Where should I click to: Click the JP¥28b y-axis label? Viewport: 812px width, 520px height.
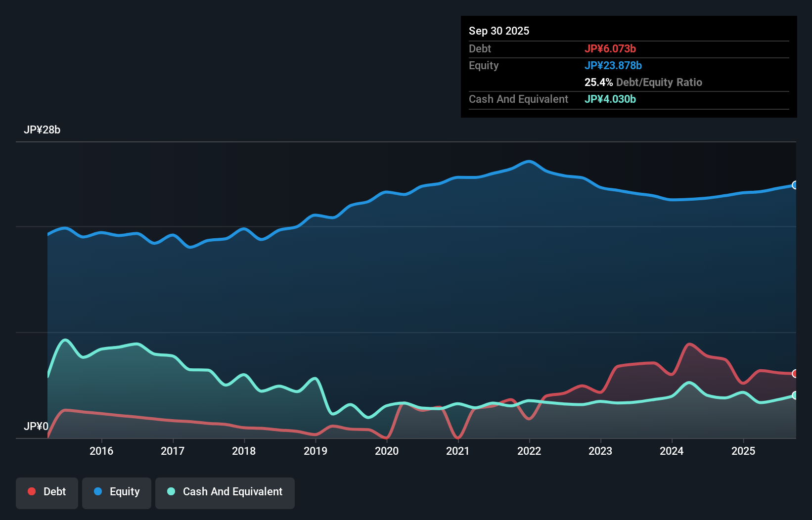[42, 130]
